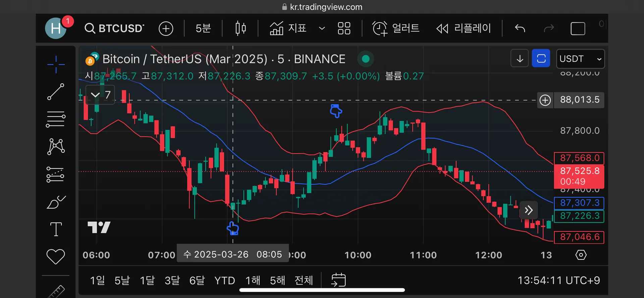The height and width of the screenshot is (298, 644).
Task: Select the trend line drawing tool
Action: 56,92
